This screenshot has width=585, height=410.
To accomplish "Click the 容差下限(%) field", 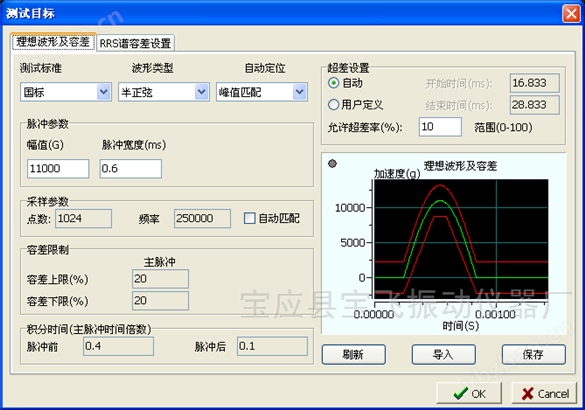I will pyautogui.click(x=160, y=301).
